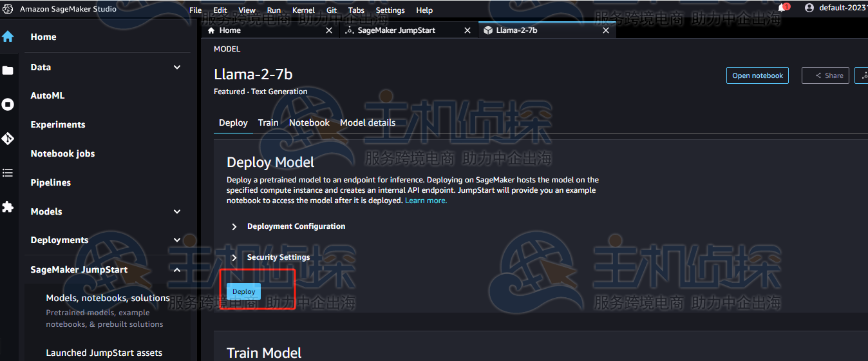This screenshot has width=868, height=361.
Task: Expand the Data section in sidebar
Action: coord(177,67)
